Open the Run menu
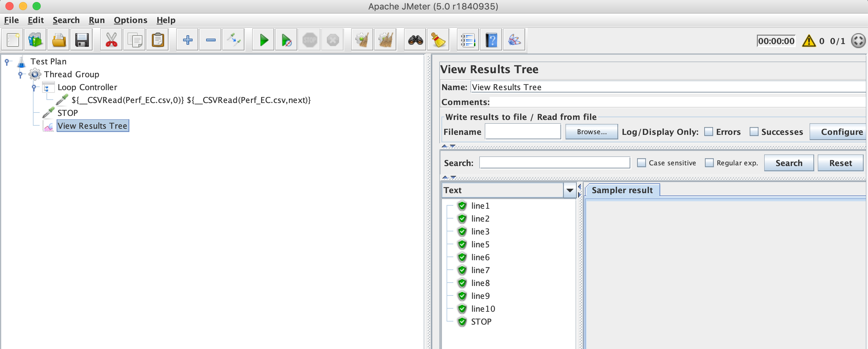 97,20
